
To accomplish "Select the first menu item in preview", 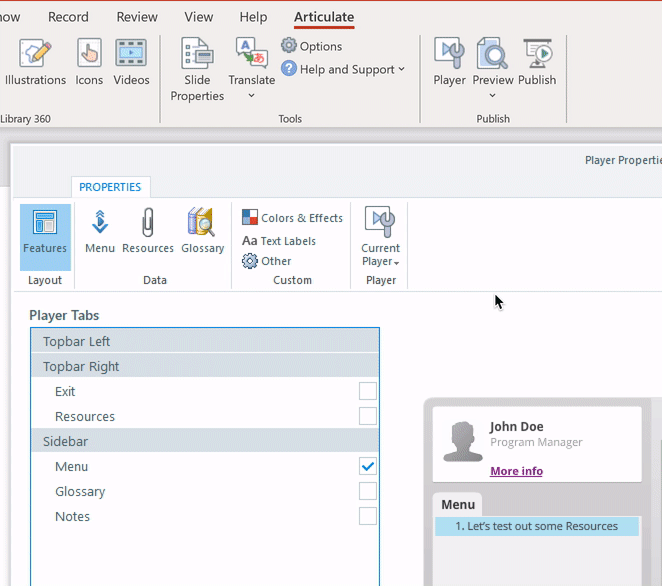I will pyautogui.click(x=536, y=526).
